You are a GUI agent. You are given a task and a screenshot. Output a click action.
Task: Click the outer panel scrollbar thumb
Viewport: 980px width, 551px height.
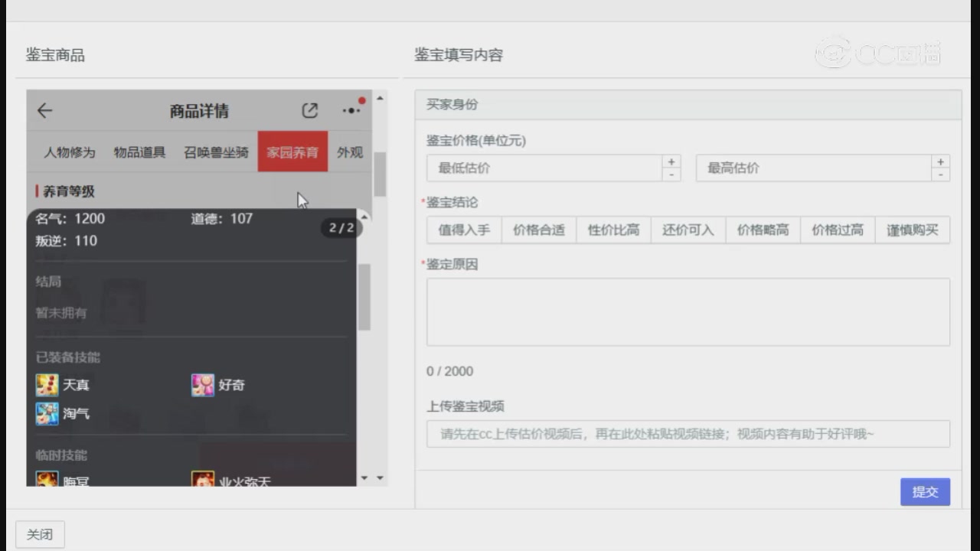tap(380, 174)
